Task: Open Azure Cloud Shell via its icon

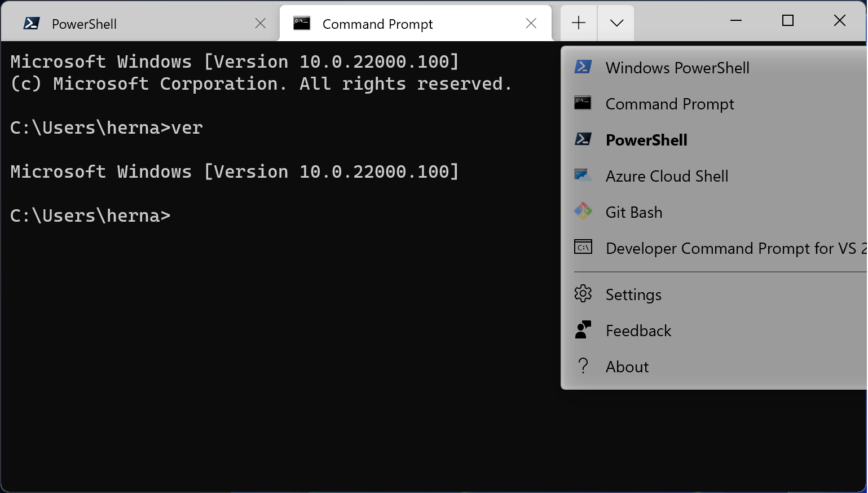Action: (x=583, y=175)
